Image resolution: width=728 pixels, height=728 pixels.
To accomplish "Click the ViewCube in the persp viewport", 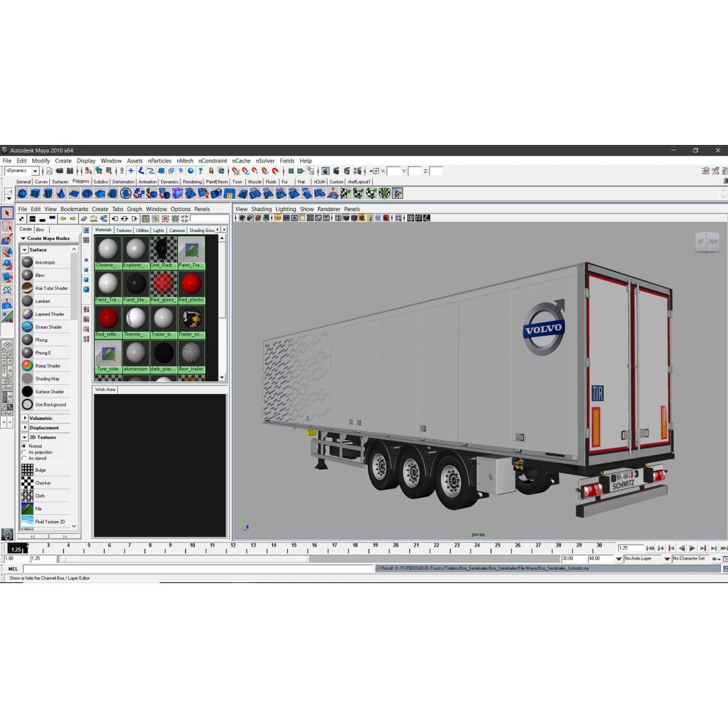I will [x=707, y=241].
